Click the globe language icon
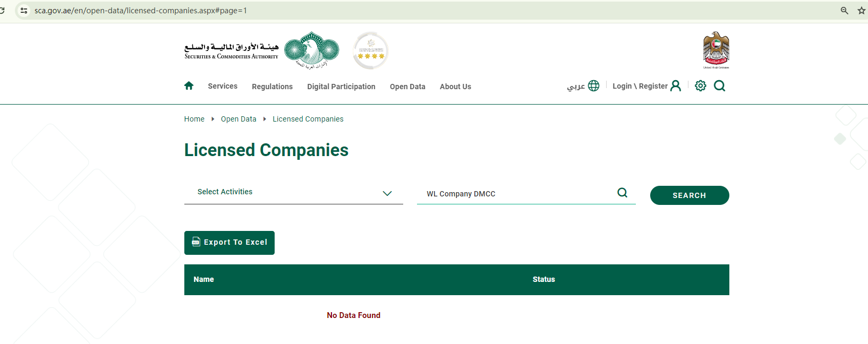The height and width of the screenshot is (344, 868). (594, 86)
